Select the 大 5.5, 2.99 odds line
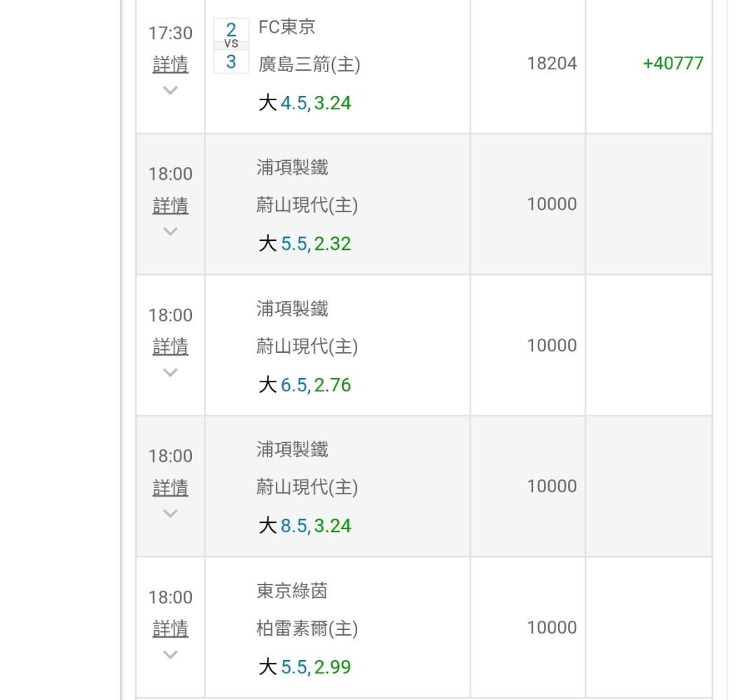 click(305, 667)
